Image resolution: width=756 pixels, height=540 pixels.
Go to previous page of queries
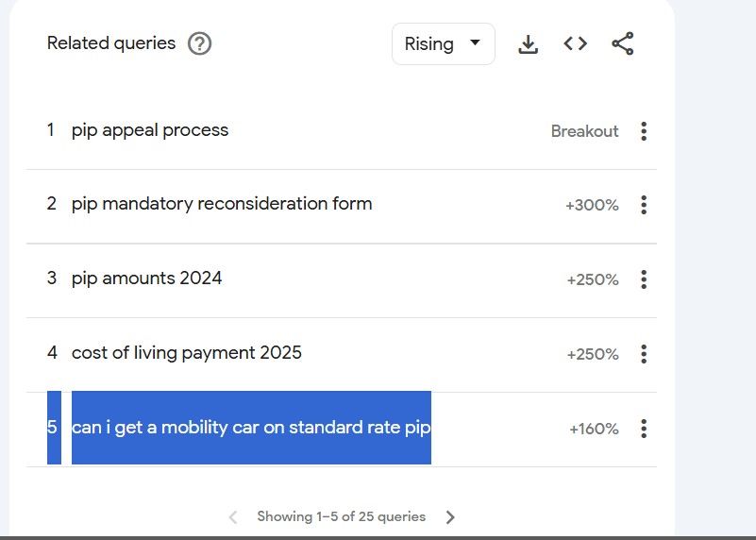233,517
